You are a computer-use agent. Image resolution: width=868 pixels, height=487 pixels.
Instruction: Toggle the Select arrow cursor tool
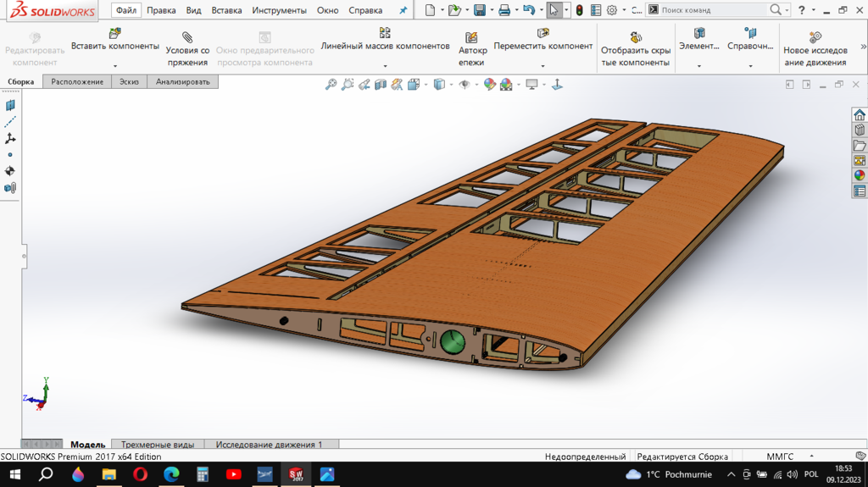[x=554, y=10]
